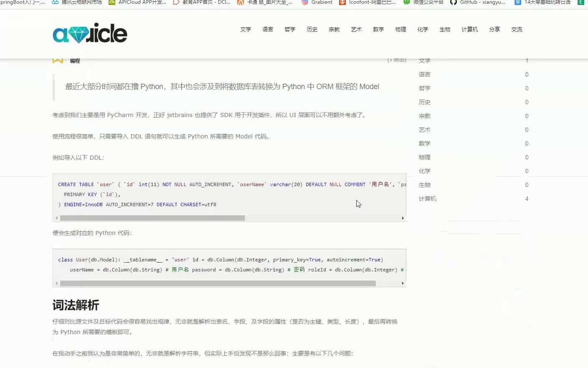588x368 pixels.
Task: Click the horizontal scrollbar thumb of the Python code block
Action: (x=218, y=283)
